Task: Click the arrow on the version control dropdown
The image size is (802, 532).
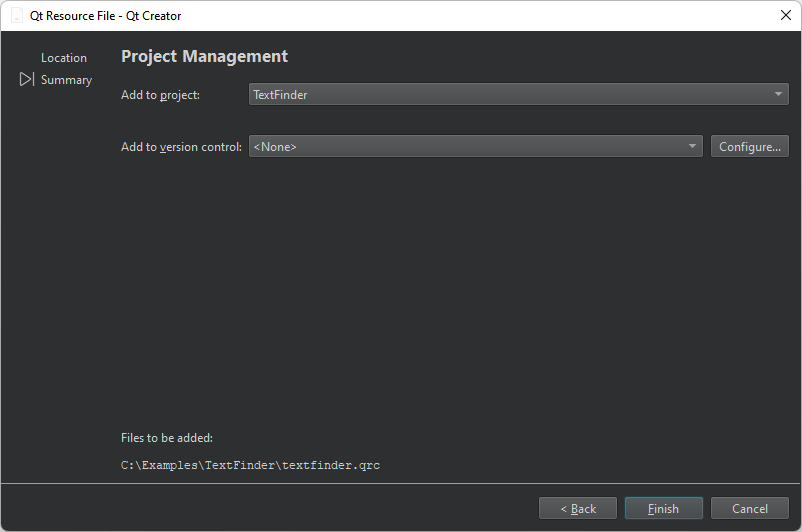Action: [692, 147]
